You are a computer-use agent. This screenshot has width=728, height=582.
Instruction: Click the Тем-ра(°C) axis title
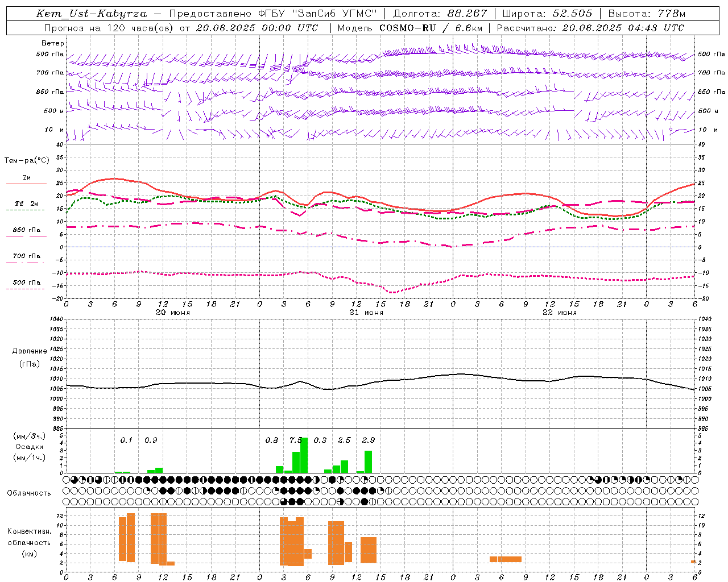pos(27,161)
